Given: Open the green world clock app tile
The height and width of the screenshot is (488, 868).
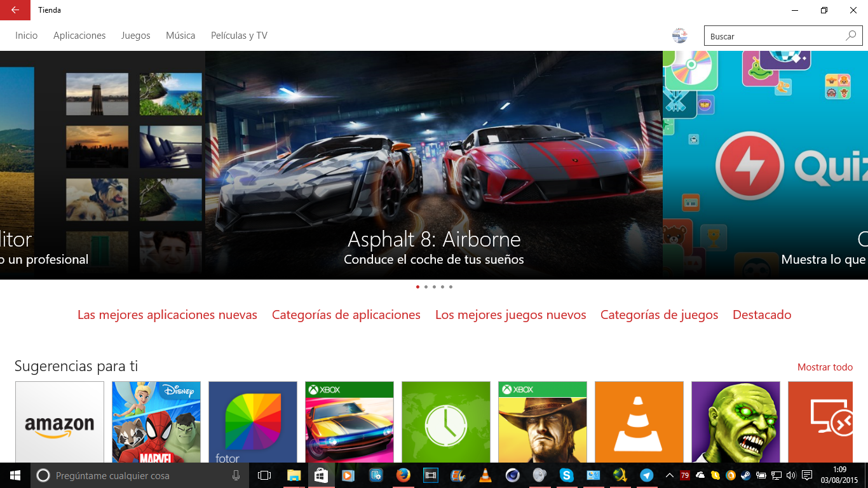Looking at the screenshot, I should pyautogui.click(x=446, y=422).
